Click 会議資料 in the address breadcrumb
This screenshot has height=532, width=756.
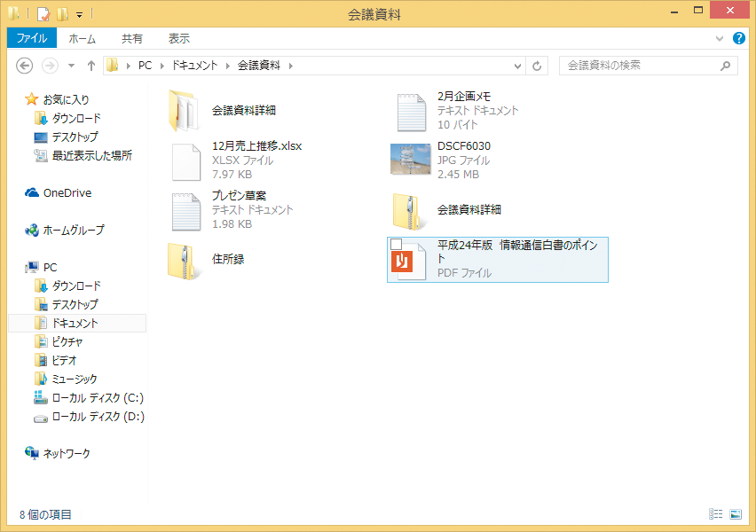click(x=259, y=66)
